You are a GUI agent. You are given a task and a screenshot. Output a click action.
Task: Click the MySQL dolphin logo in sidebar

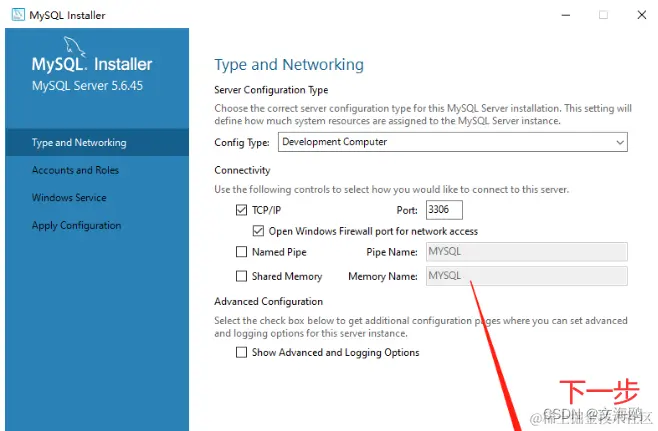coord(74,46)
